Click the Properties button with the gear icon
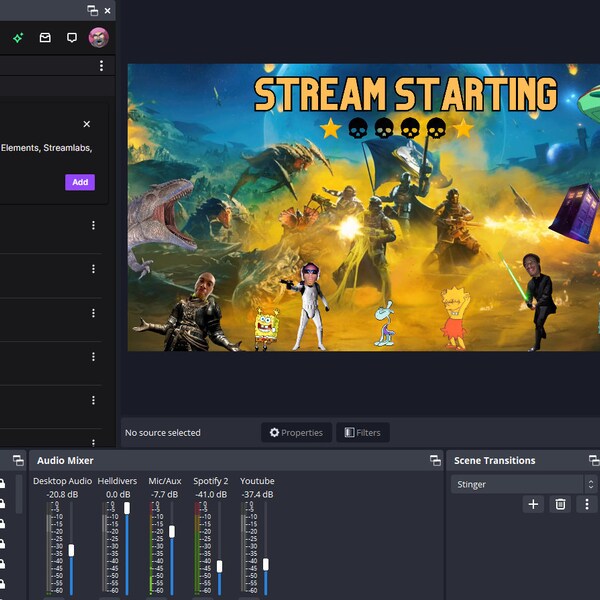 pyautogui.click(x=297, y=432)
